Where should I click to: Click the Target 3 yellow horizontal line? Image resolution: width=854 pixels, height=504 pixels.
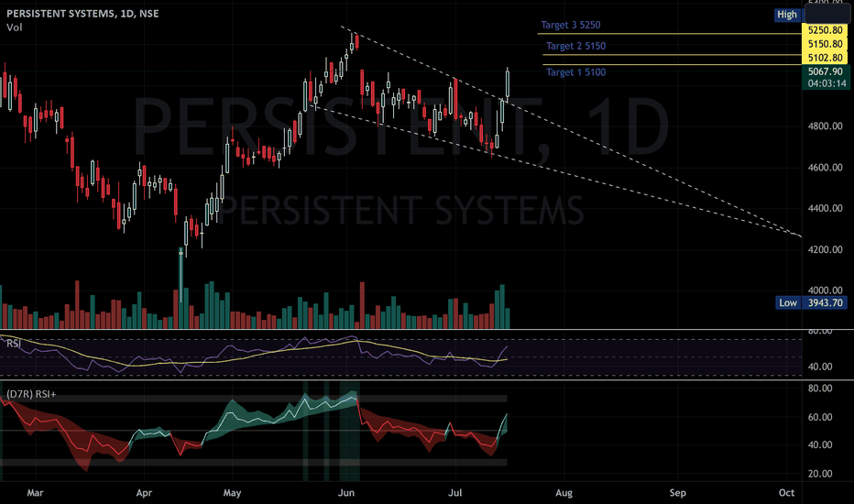(x=670, y=34)
